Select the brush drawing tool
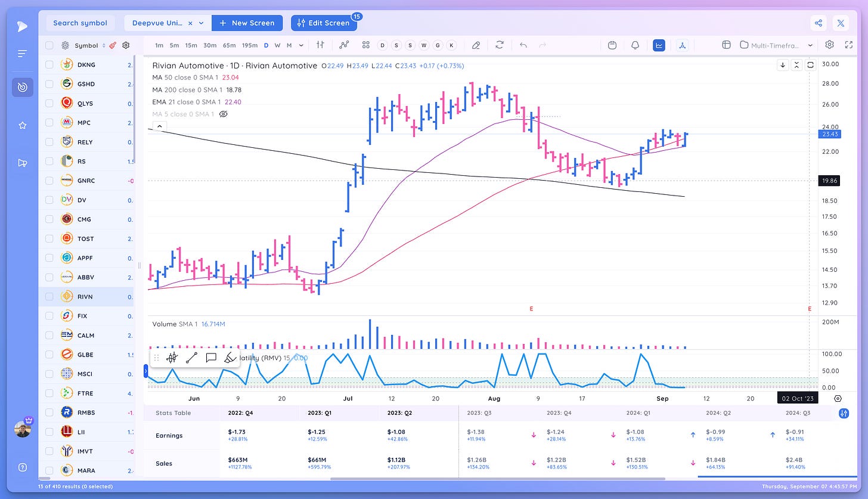The image size is (868, 499). coord(230,358)
